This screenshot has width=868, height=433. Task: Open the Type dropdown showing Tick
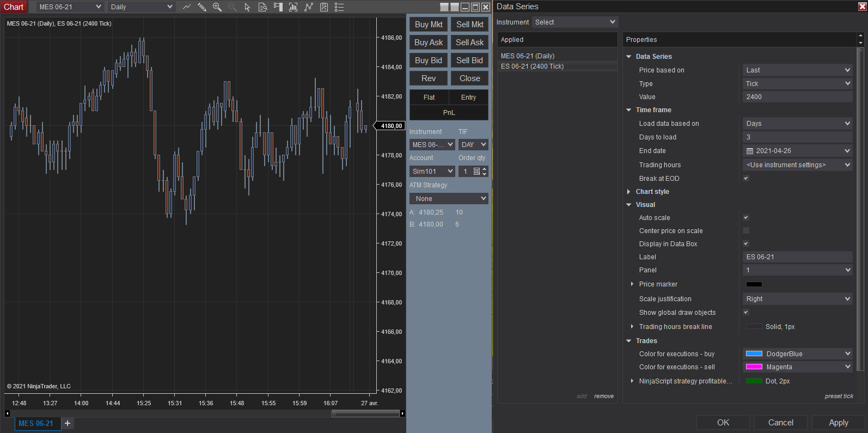pos(798,84)
